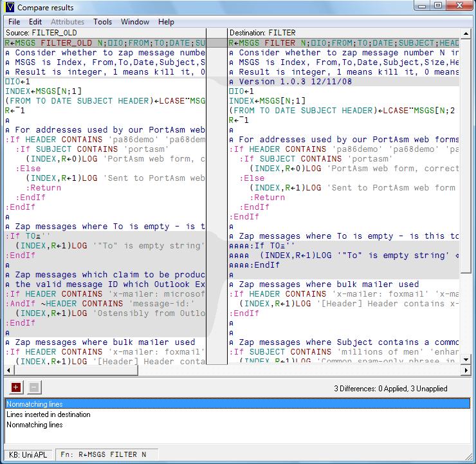Click the 'Destination: FILTER' pane header
The width and height of the screenshot is (476, 464).
click(264, 32)
